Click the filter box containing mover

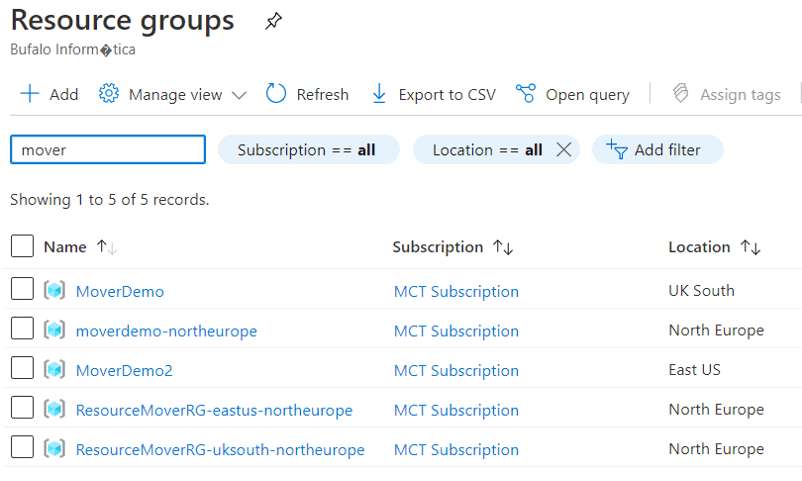point(108,149)
